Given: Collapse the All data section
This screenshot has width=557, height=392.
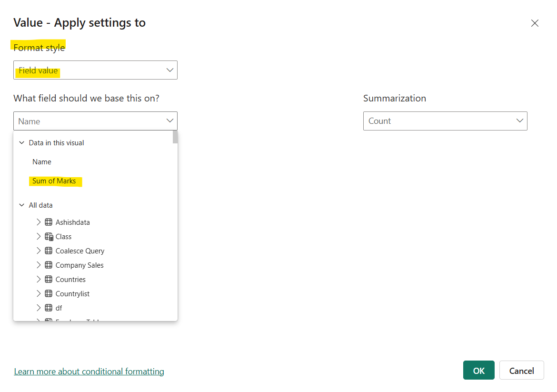Looking at the screenshot, I should [21, 205].
